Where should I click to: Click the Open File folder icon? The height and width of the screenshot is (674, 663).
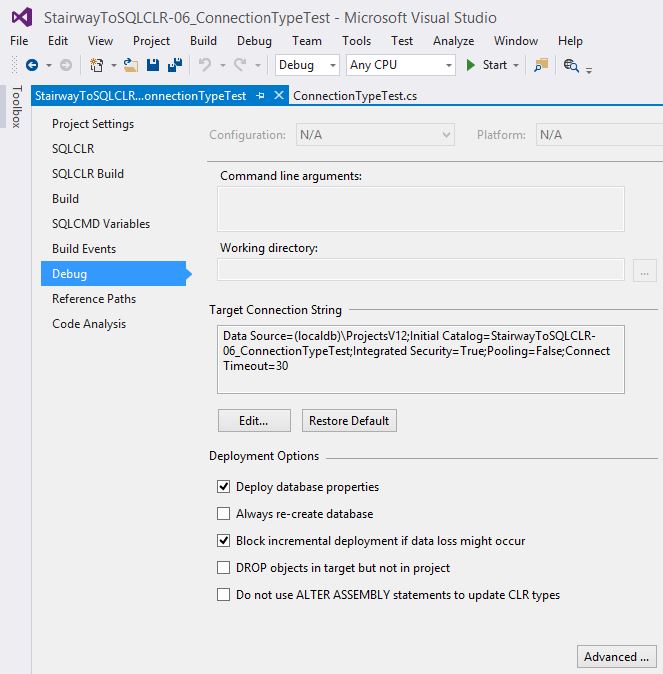pos(131,65)
